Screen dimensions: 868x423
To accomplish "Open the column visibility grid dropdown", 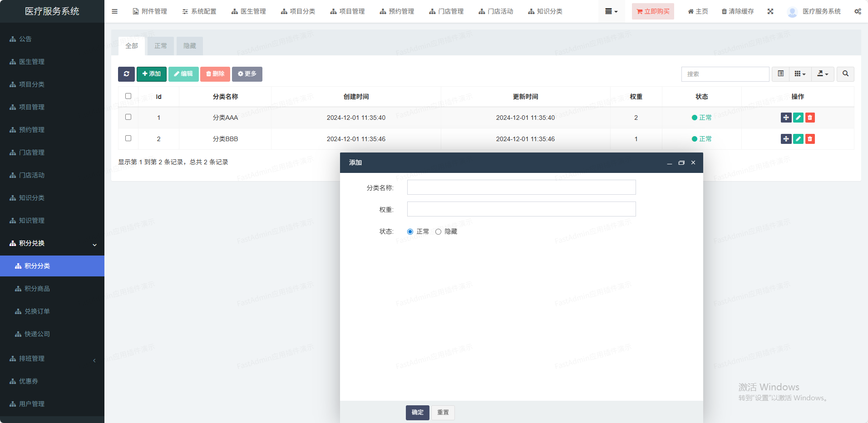I will [800, 74].
